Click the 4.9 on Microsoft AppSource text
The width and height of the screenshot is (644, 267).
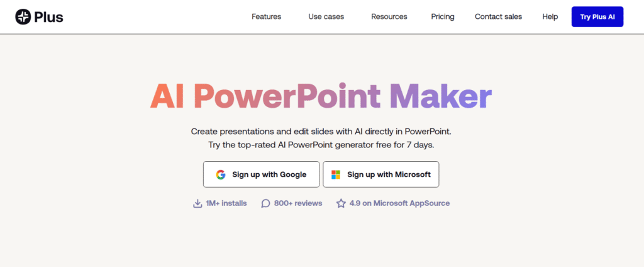coord(399,203)
